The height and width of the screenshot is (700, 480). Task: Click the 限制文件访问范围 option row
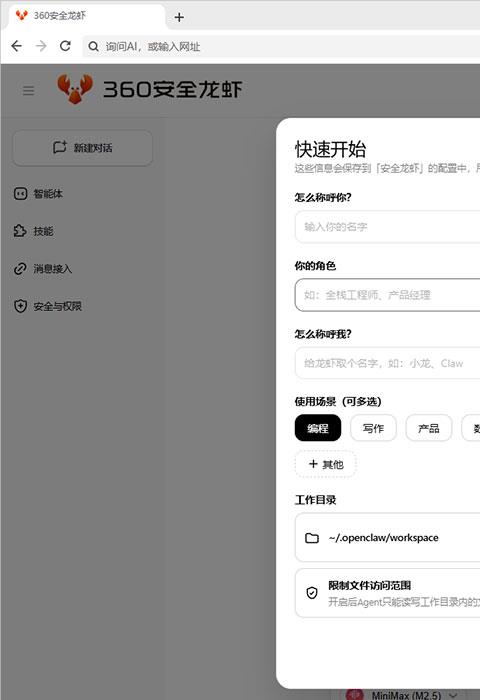(x=387, y=593)
